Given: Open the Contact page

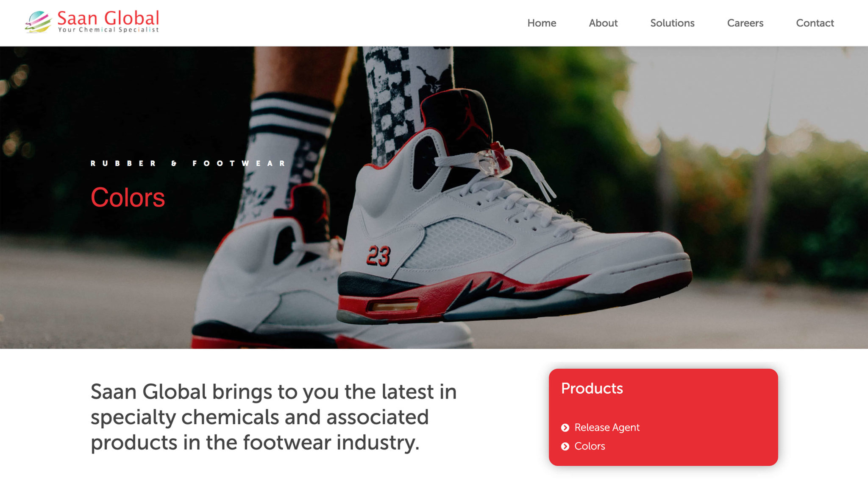Looking at the screenshot, I should click(815, 23).
